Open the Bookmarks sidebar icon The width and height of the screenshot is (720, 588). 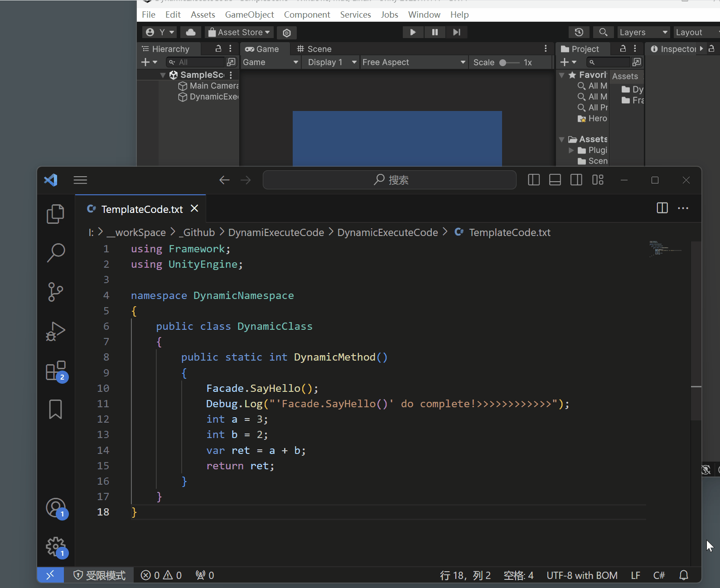[x=55, y=410]
